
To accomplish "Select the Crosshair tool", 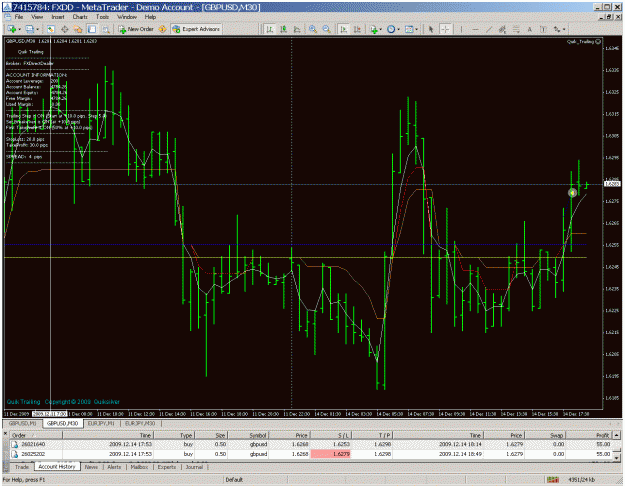I will coord(445,29).
